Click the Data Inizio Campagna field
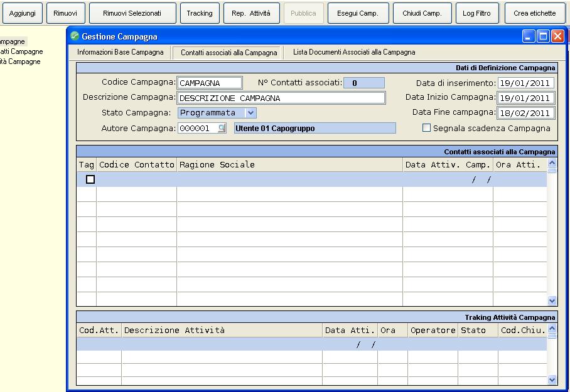 click(x=526, y=98)
